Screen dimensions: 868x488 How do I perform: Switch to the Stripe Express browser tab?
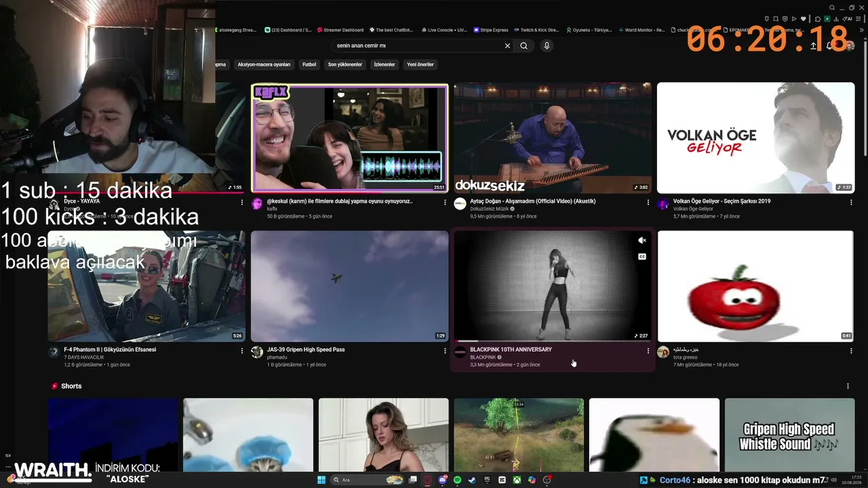tap(490, 30)
